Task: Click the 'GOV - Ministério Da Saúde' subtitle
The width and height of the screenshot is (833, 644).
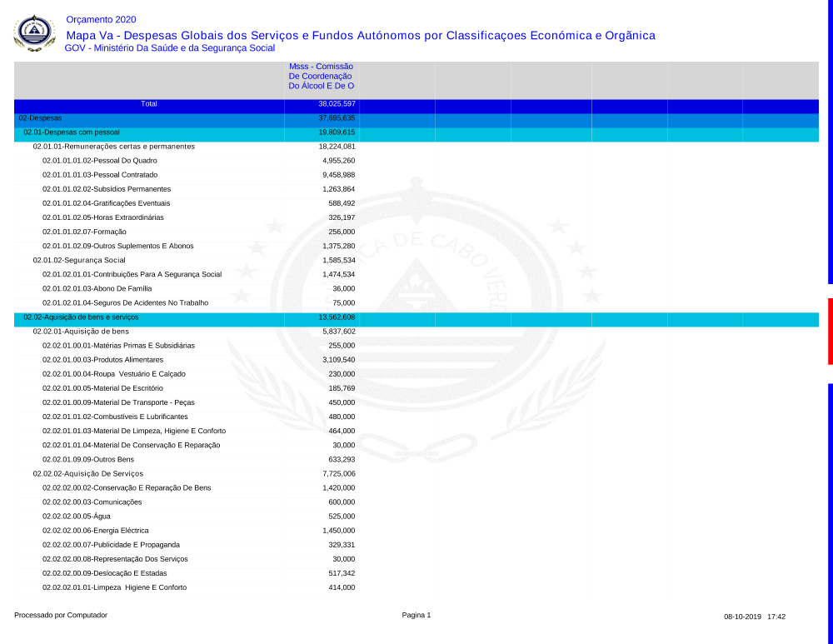Action: tap(169, 48)
